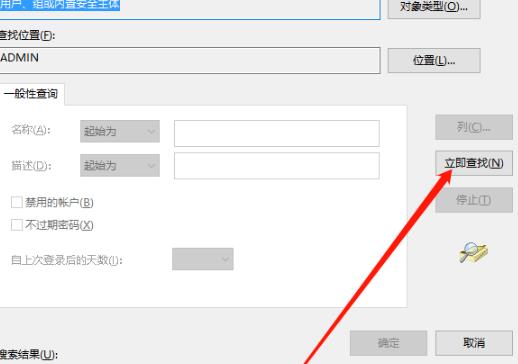Click the search magnifier icon
518x364 pixels.
pyautogui.click(x=473, y=252)
